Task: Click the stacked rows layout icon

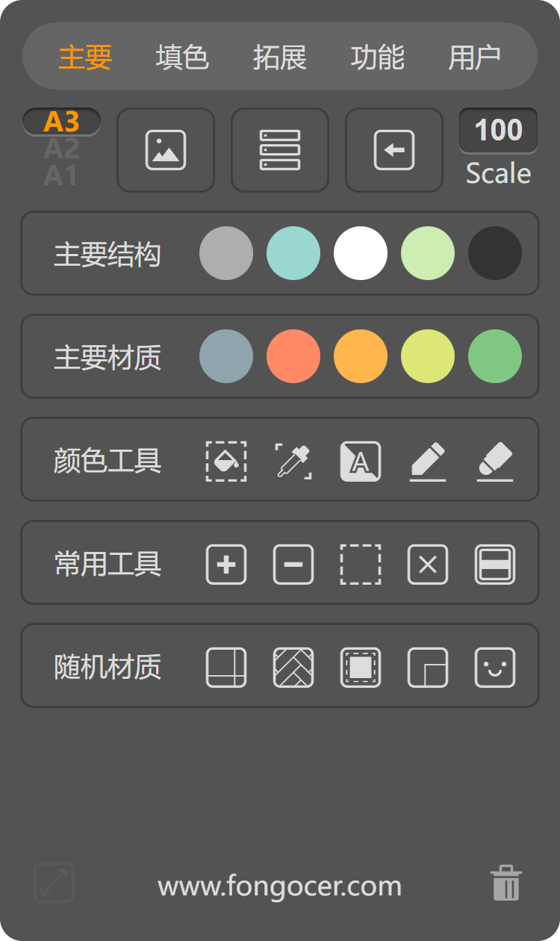Action: coord(280,150)
